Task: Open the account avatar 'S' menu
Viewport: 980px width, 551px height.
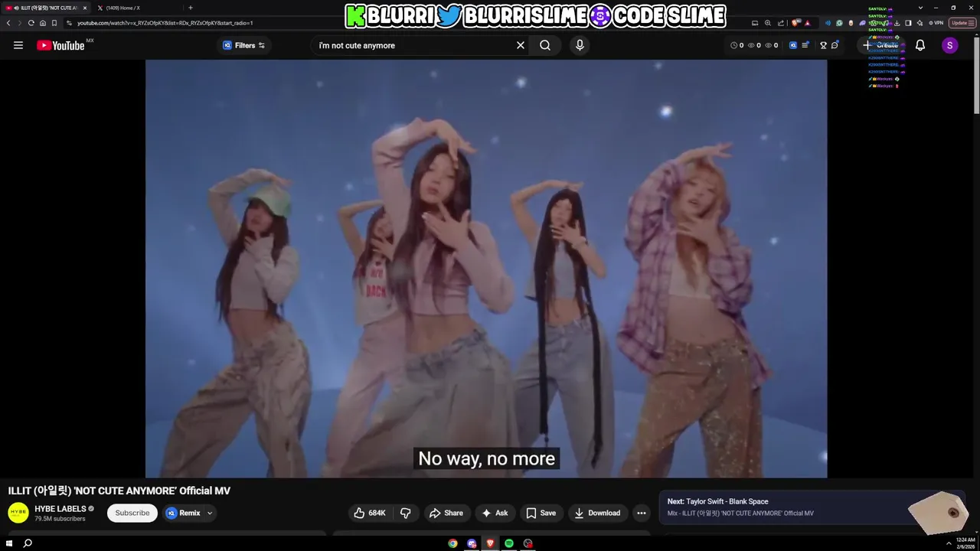Action: point(949,45)
